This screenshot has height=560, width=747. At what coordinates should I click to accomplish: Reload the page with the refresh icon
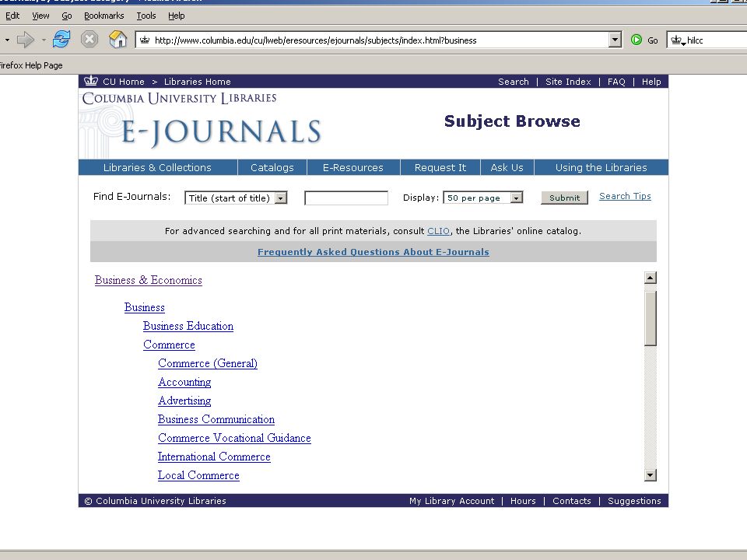pos(61,39)
